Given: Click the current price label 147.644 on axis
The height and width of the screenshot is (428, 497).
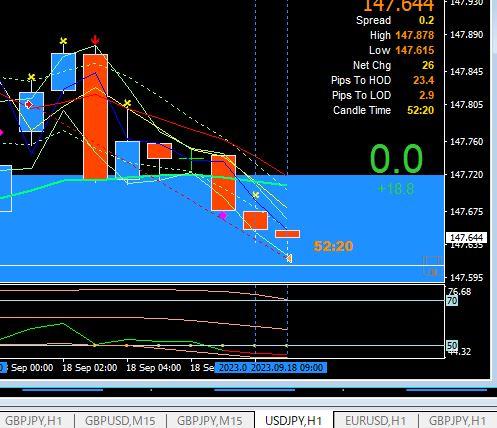Looking at the screenshot, I should click(466, 238).
